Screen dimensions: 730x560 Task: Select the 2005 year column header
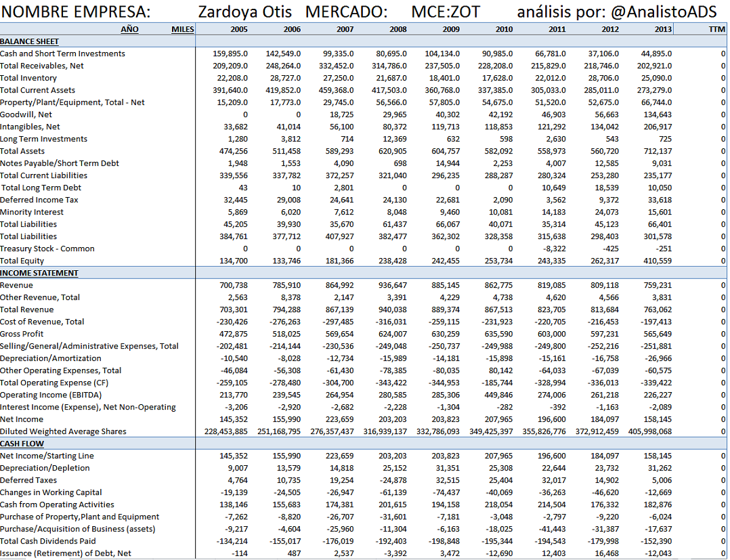point(239,29)
